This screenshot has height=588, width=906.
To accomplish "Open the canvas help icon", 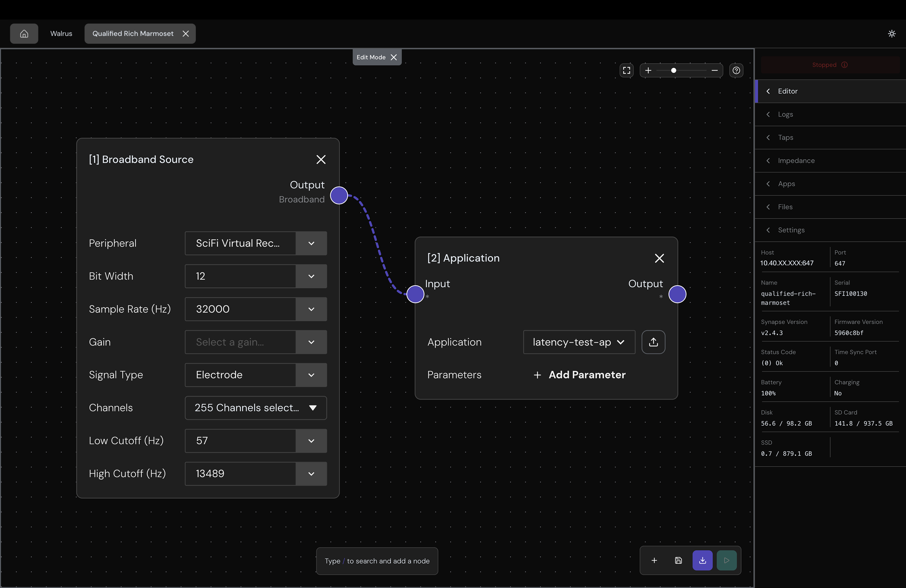I will (736, 70).
